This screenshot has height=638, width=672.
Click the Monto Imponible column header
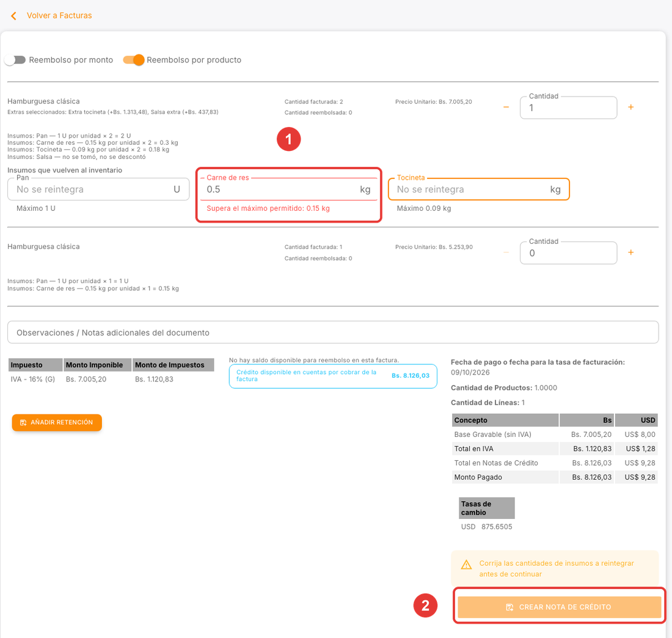coord(98,365)
